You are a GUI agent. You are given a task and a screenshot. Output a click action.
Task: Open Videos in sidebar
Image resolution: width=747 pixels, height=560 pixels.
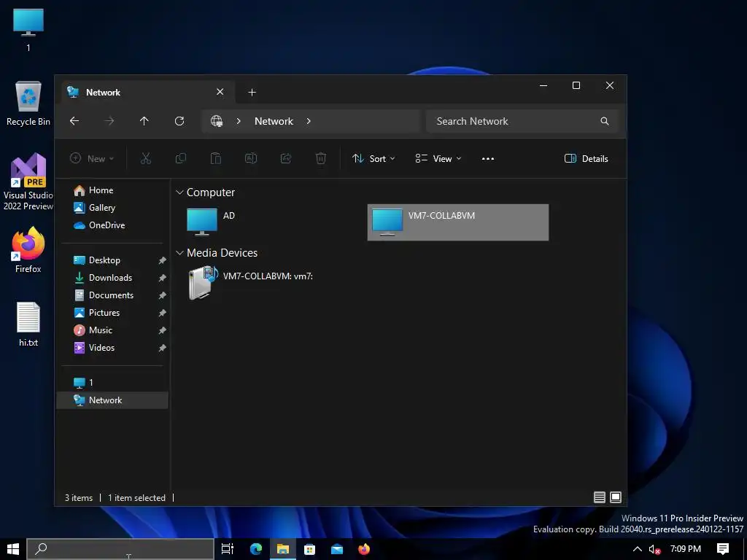click(x=113, y=348)
